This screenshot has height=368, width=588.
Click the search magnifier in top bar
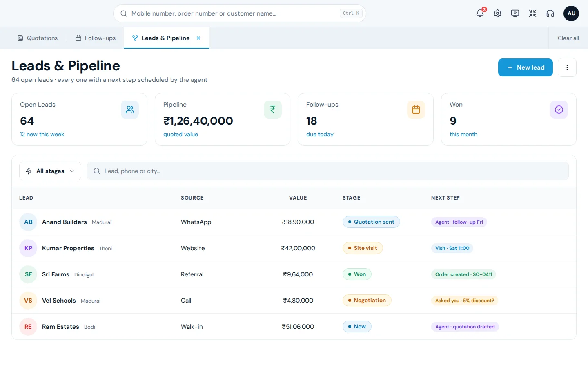[x=123, y=13]
